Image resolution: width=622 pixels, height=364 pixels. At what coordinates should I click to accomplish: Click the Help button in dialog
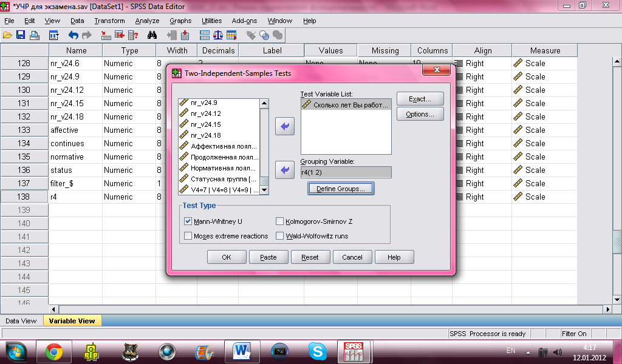click(394, 257)
